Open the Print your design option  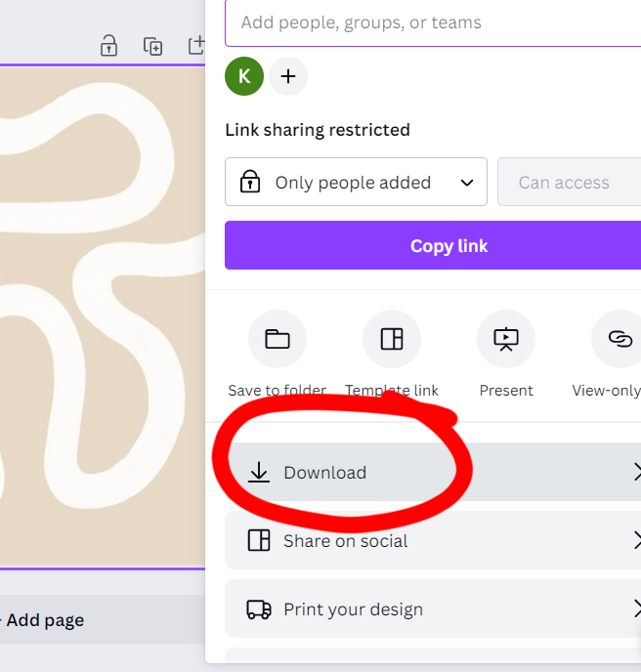tap(353, 609)
